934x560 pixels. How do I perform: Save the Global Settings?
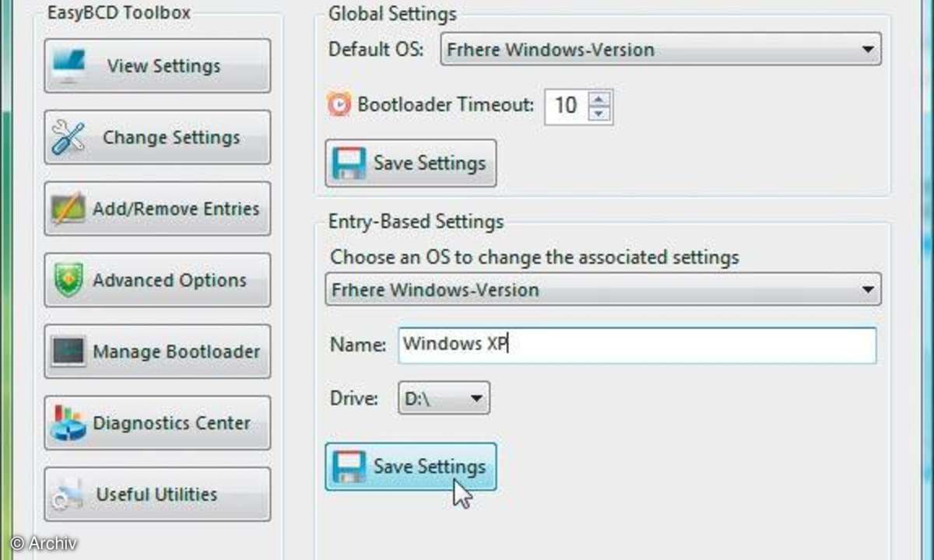pos(410,163)
